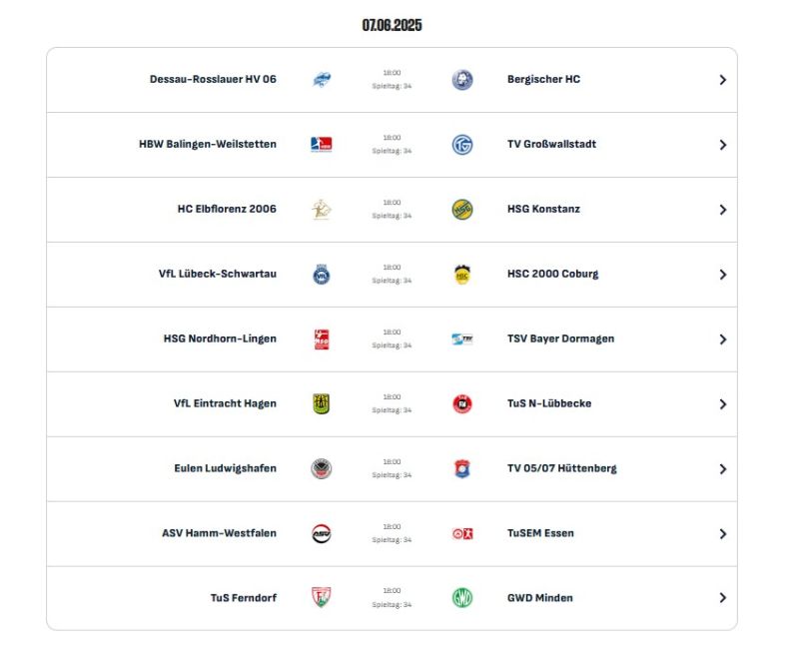
Task: Click the HSG Konstanz yellow-green logo
Action: 462,210
